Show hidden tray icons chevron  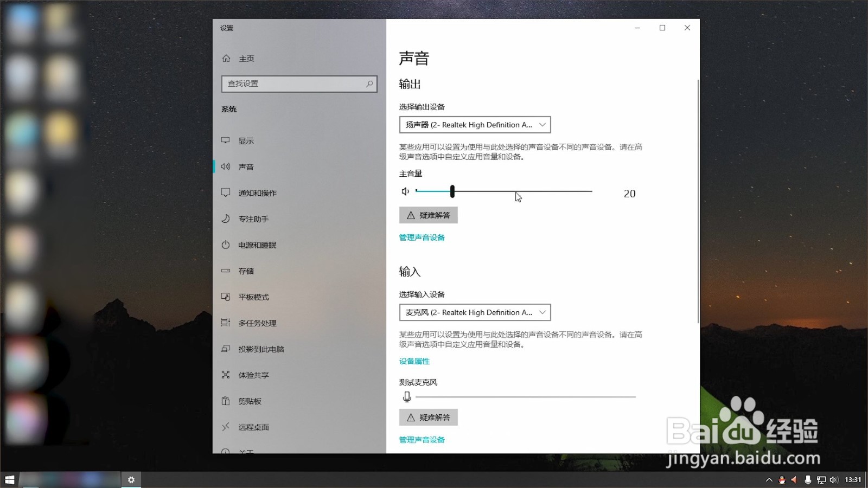pyautogui.click(x=769, y=480)
